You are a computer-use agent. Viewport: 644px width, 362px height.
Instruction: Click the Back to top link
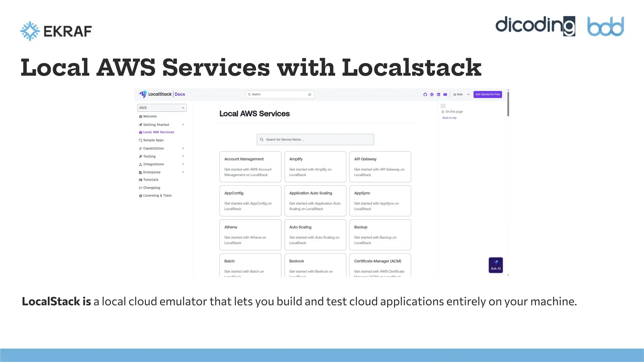pos(449,118)
